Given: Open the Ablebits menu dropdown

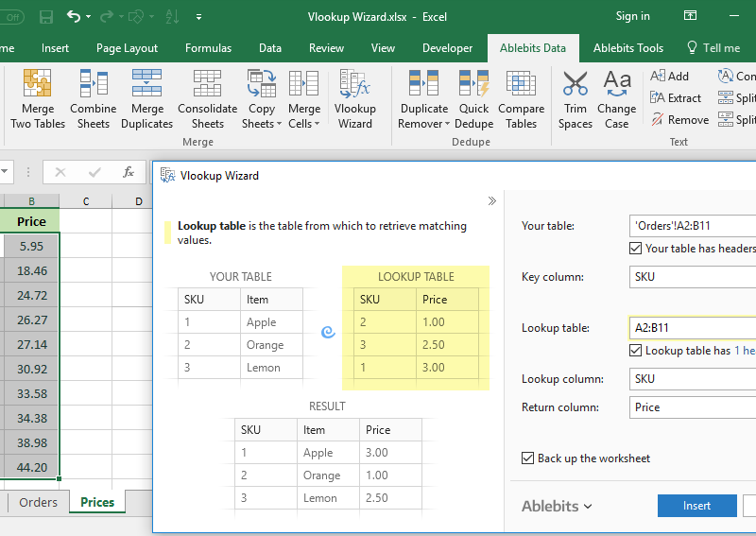Looking at the screenshot, I should 557,506.
